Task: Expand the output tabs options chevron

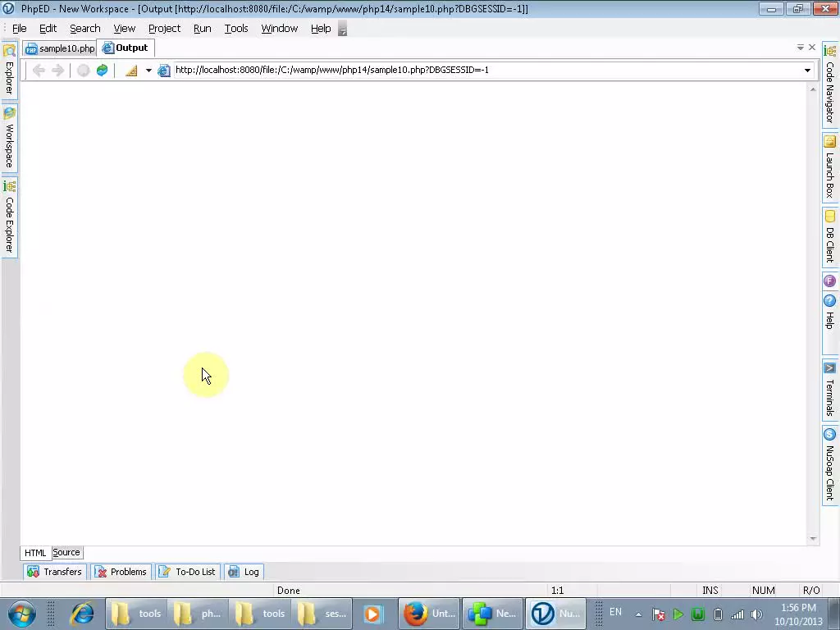Action: coord(800,48)
